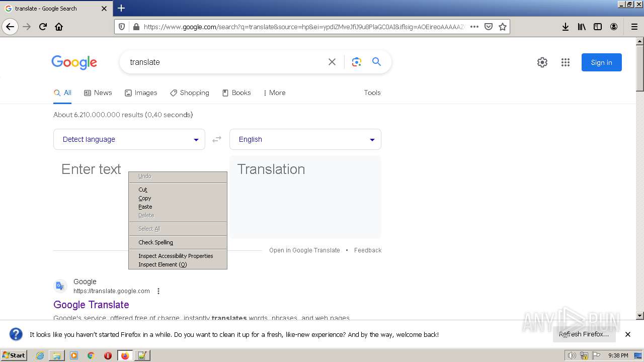Screen dimensions: 644x362
Task: Click the scrollbar down arrow
Action: [639, 316]
